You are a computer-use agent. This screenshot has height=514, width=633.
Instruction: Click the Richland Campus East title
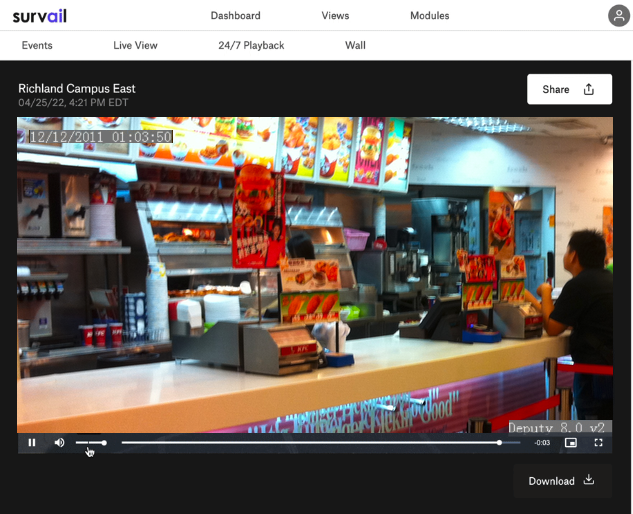(x=77, y=89)
